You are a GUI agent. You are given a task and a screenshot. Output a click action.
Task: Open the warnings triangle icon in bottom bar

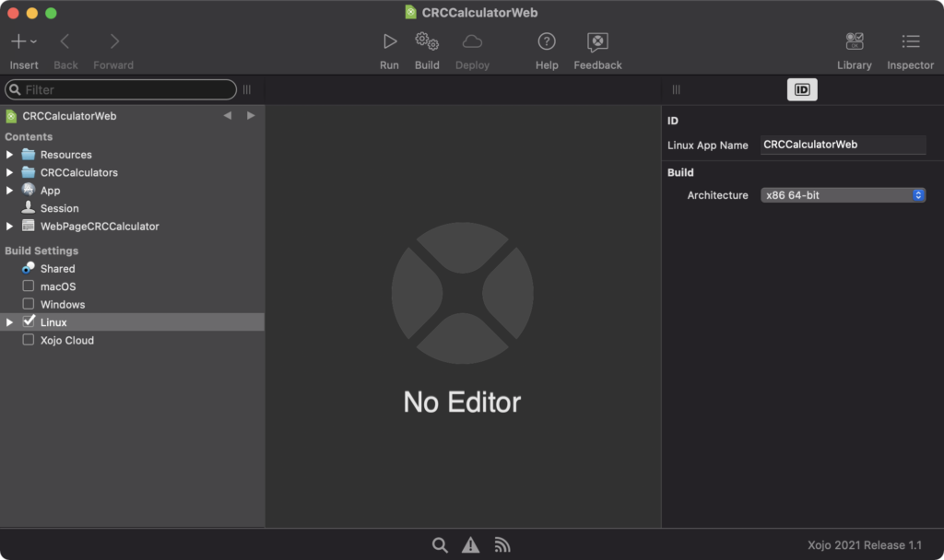coord(471,545)
